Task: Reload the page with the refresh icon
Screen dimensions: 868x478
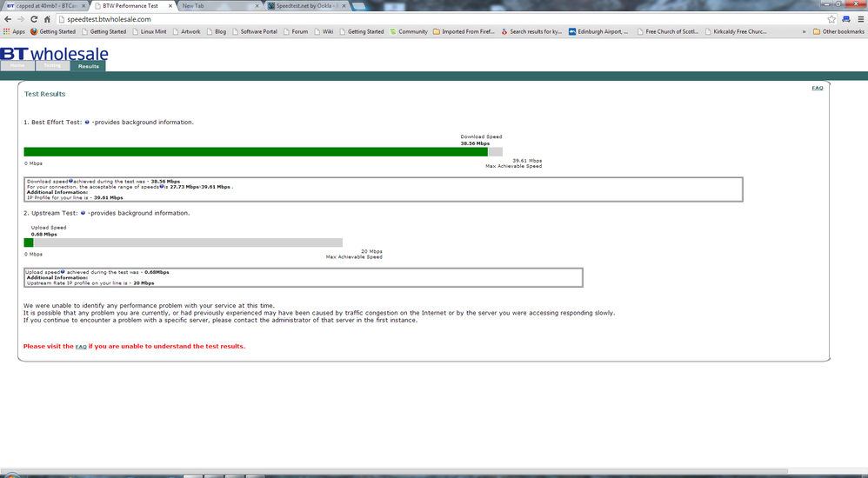Action: pos(34,19)
